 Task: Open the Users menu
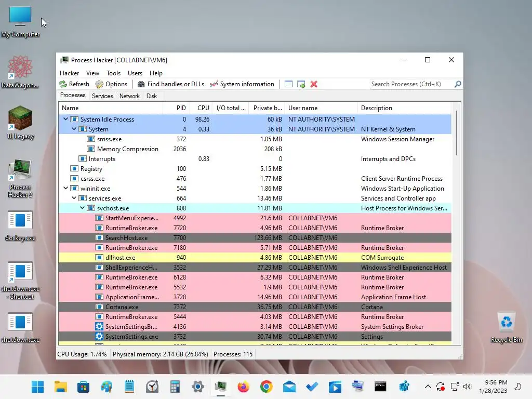[135, 73]
